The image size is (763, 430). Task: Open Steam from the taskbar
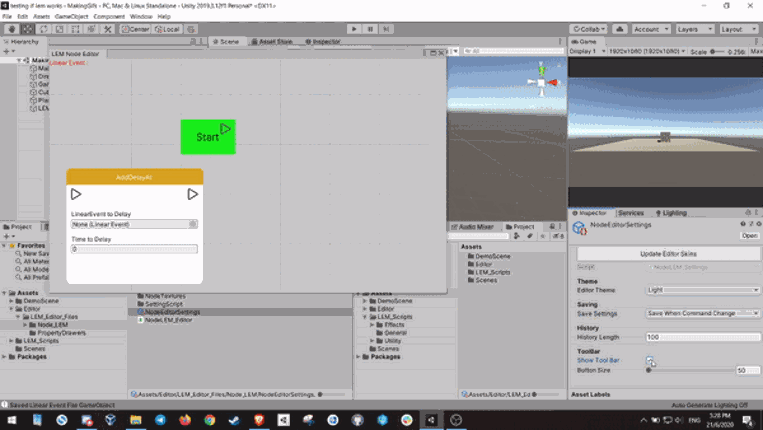(235, 420)
